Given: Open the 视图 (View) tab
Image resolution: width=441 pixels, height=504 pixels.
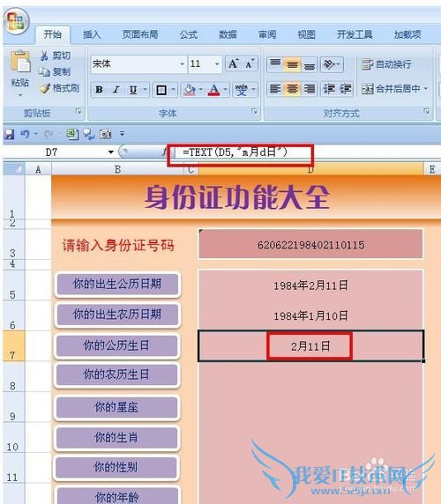Looking at the screenshot, I should coord(307,34).
